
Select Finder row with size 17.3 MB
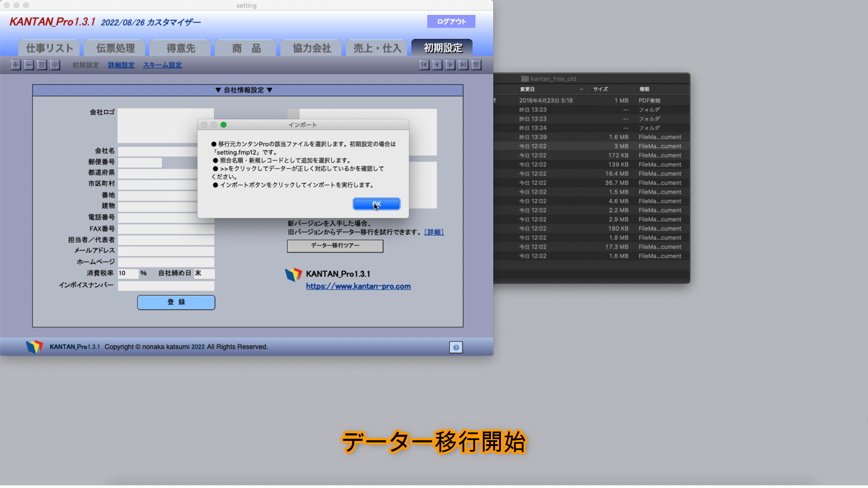point(591,247)
